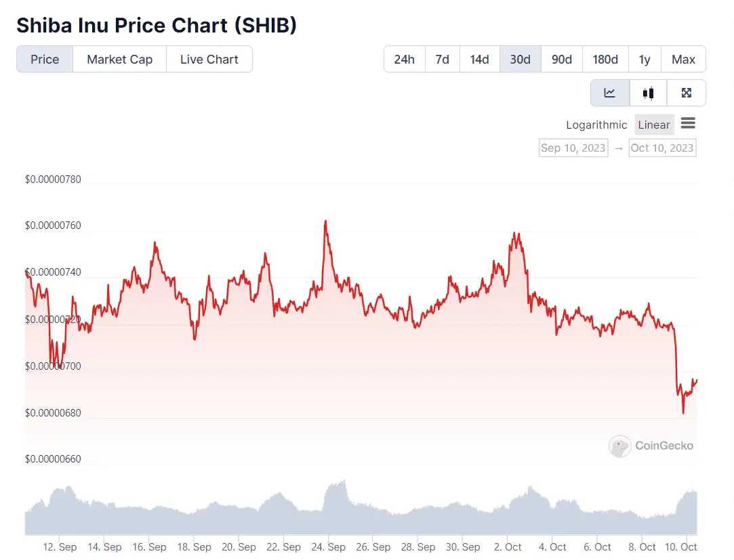Open the Sep 10, 2023 date picker
This screenshot has height=560, width=734.
(x=573, y=148)
